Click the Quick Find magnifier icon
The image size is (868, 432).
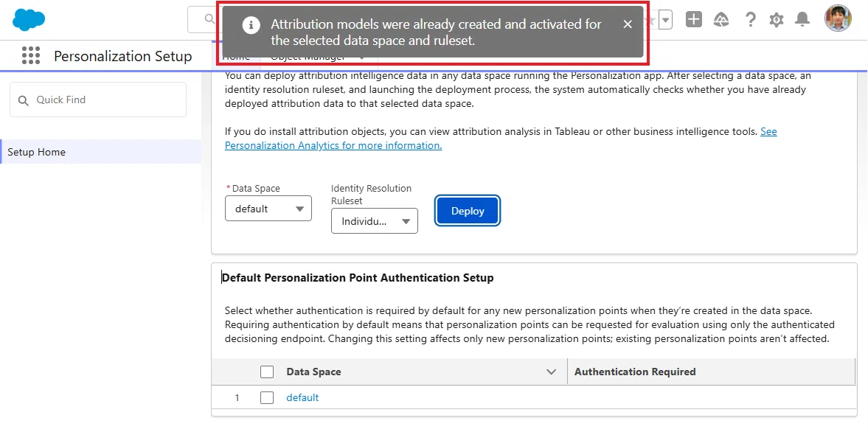coord(24,100)
